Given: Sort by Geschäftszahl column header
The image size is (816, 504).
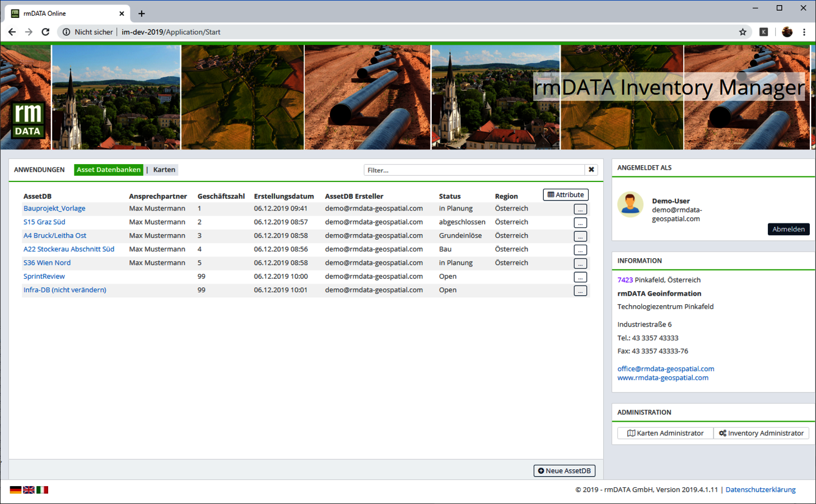Looking at the screenshot, I should coord(221,196).
